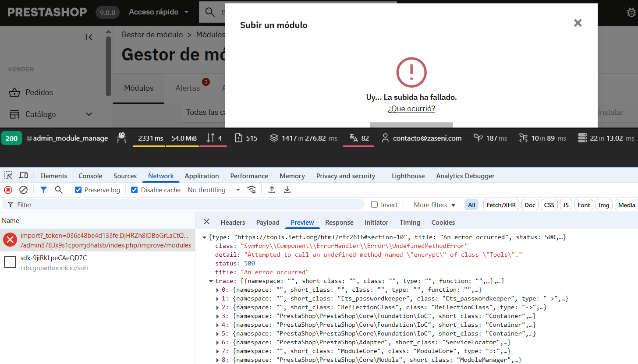Toggle the network filter funnel icon
Viewport: 638px width, 364px height.
(x=43, y=190)
